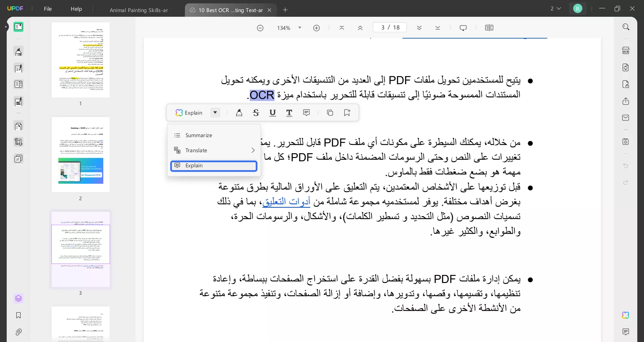Add a note comment to selection
Screen dimensions: 644x342
[x=306, y=113]
